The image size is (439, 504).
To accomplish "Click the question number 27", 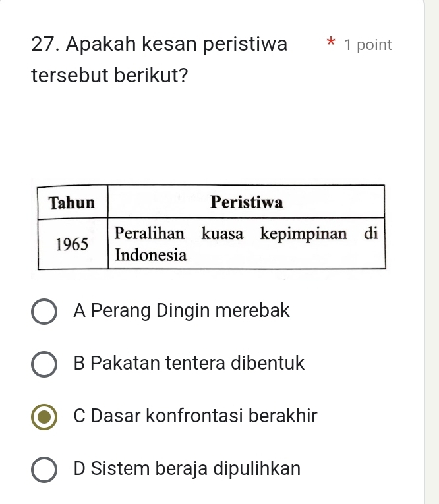I will [x=45, y=45].
